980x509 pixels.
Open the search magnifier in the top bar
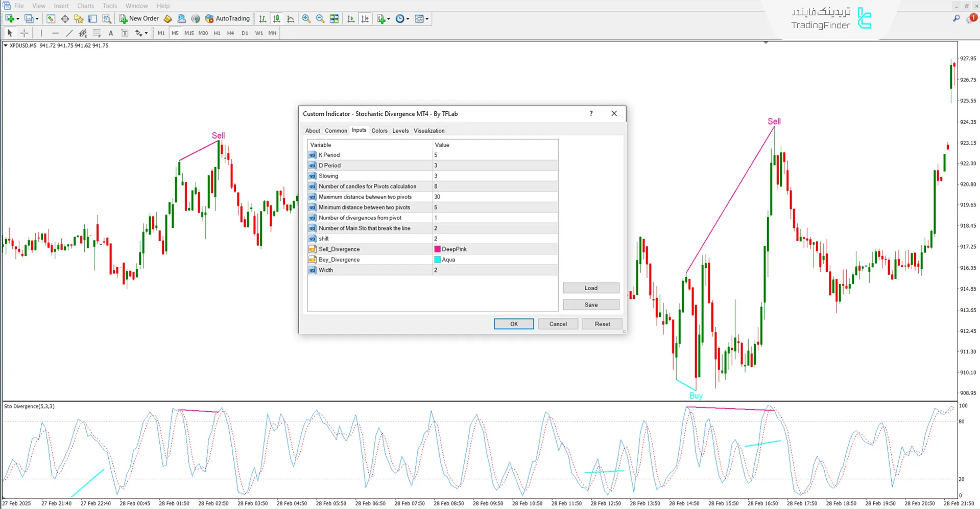coord(956,18)
